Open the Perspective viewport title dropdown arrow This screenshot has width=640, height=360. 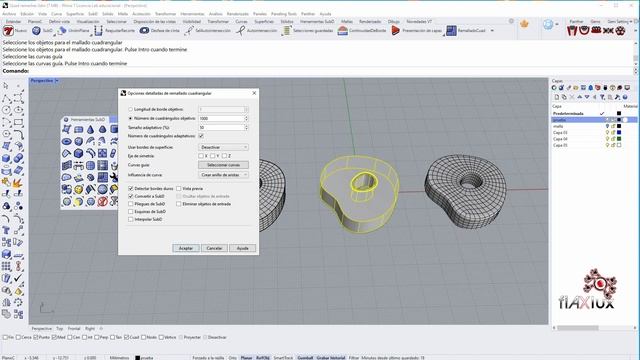(x=57, y=81)
